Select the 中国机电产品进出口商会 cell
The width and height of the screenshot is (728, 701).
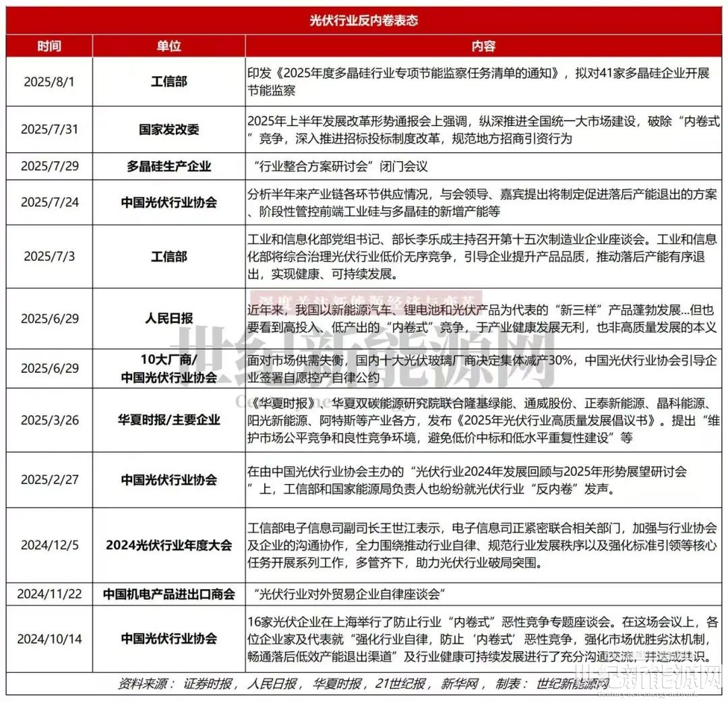169,594
